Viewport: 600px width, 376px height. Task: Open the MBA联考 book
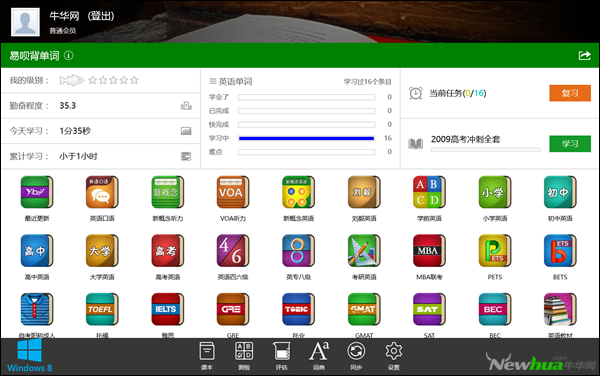(429, 251)
